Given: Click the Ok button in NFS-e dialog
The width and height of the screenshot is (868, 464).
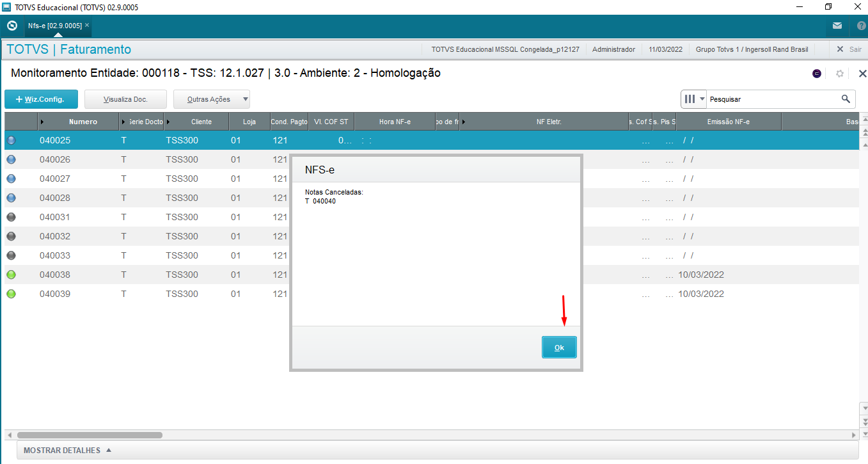Looking at the screenshot, I should [x=559, y=348].
